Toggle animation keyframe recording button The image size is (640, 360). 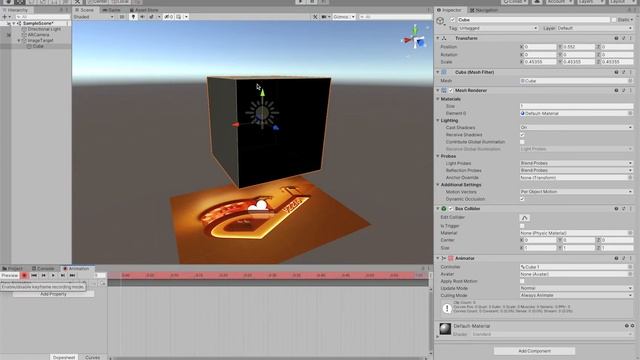(24, 276)
